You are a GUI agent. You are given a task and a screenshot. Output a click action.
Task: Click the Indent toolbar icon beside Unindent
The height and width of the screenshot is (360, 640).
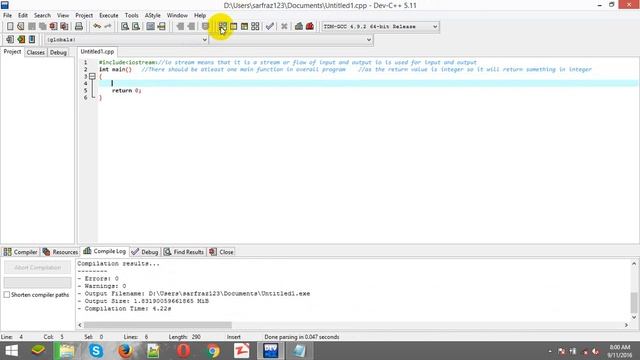pos(191,27)
